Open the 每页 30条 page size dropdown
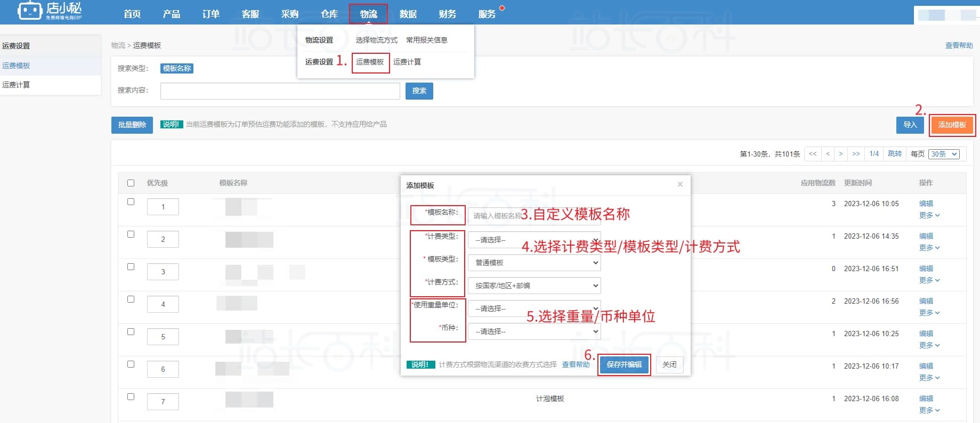The height and width of the screenshot is (423, 980). click(944, 154)
